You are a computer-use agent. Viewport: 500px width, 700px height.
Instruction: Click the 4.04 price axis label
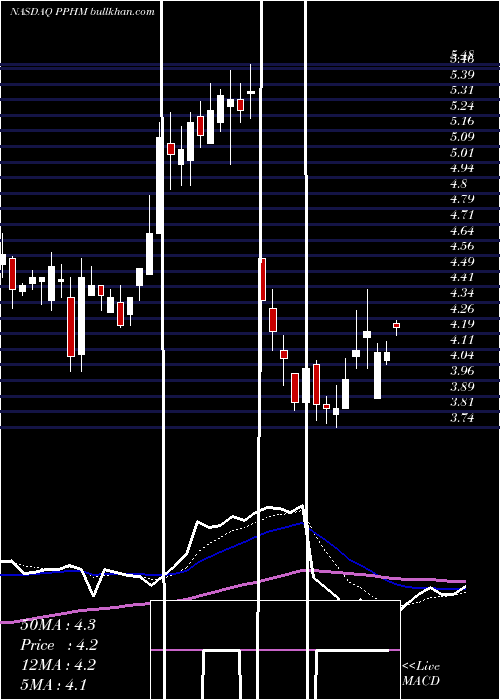pos(462,355)
